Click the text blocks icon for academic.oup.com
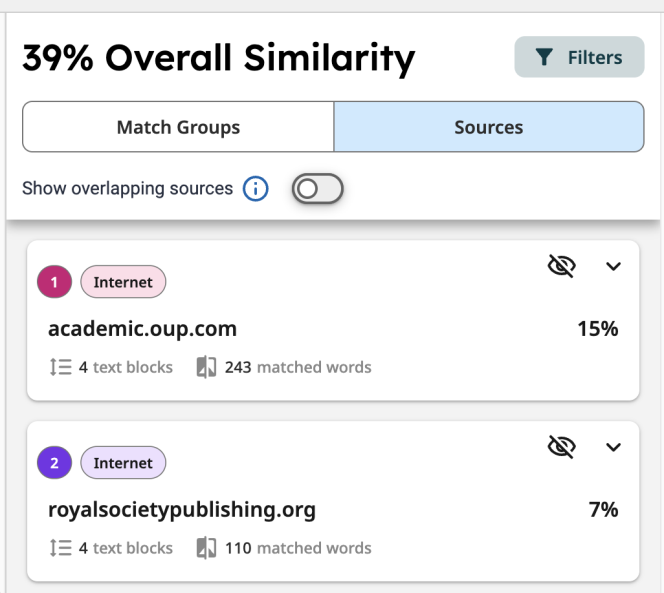The width and height of the screenshot is (664, 593). [60, 367]
